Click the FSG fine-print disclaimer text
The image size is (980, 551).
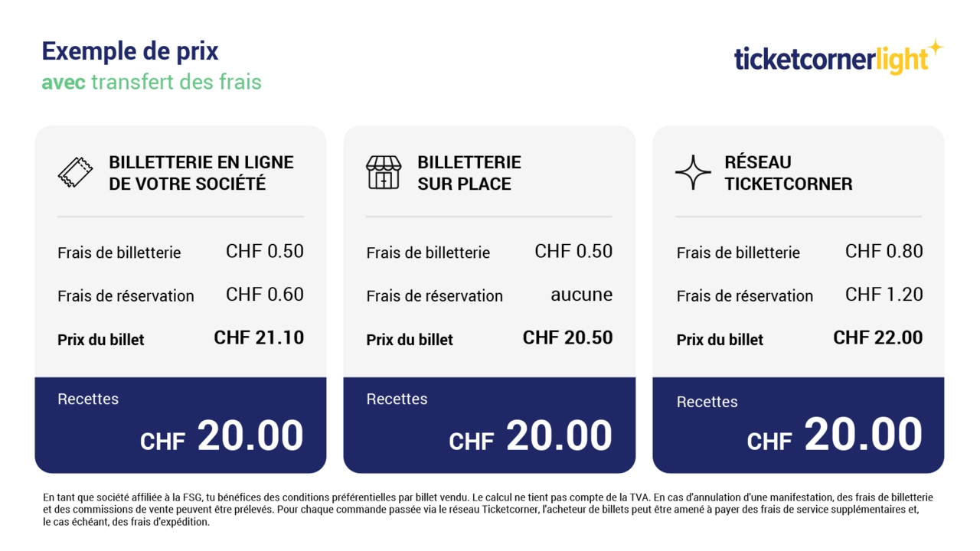point(488,510)
